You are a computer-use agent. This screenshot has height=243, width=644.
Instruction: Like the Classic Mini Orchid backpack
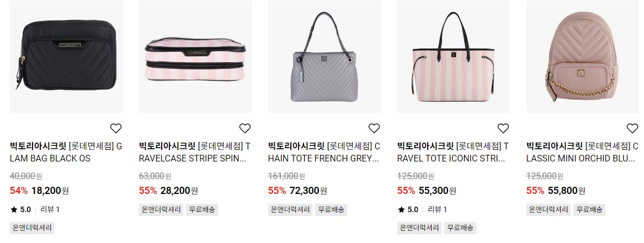pyautogui.click(x=632, y=128)
